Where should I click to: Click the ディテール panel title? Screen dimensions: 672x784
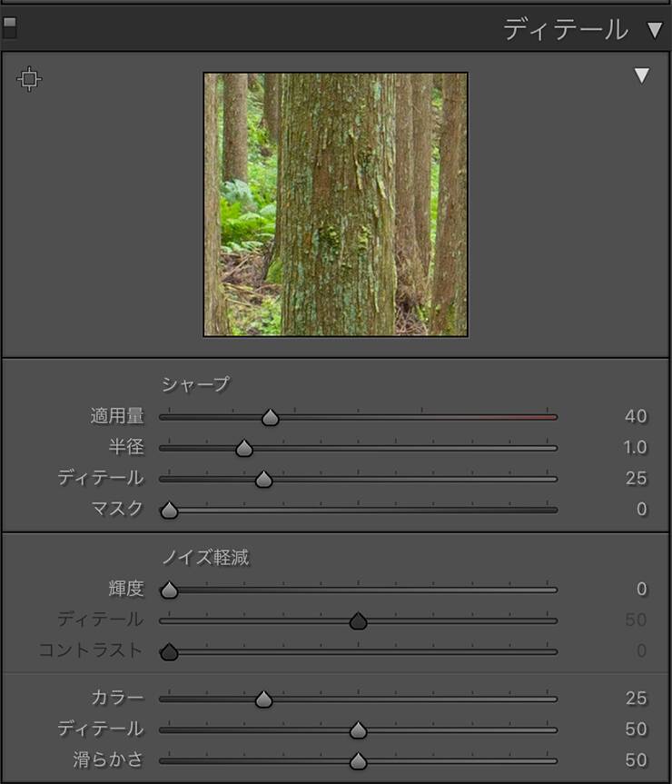[x=566, y=29]
